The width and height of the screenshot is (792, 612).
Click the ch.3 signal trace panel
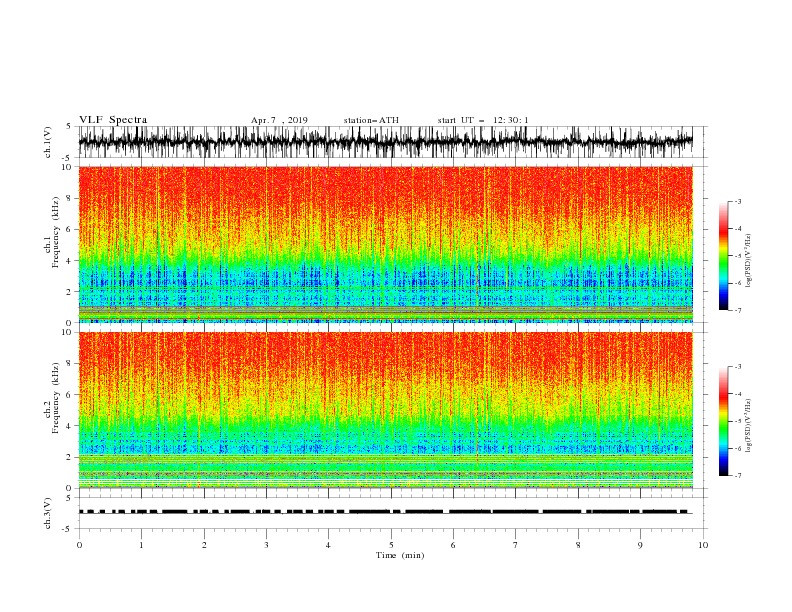392,513
